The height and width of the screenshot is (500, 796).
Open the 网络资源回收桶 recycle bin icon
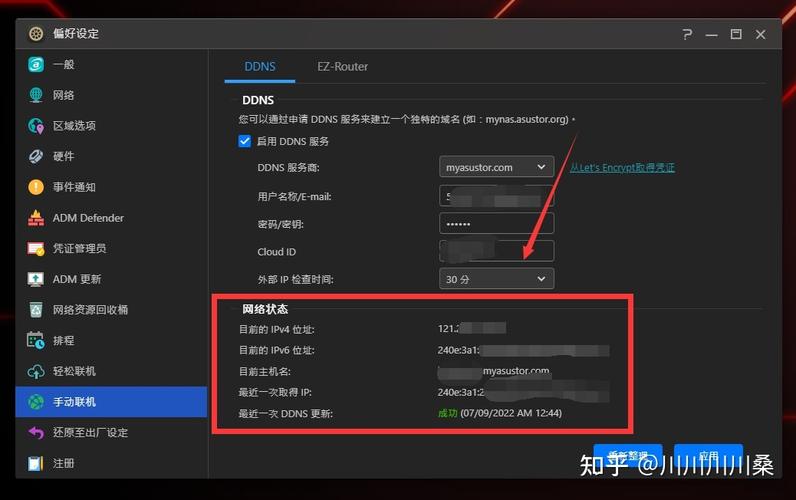coord(36,310)
